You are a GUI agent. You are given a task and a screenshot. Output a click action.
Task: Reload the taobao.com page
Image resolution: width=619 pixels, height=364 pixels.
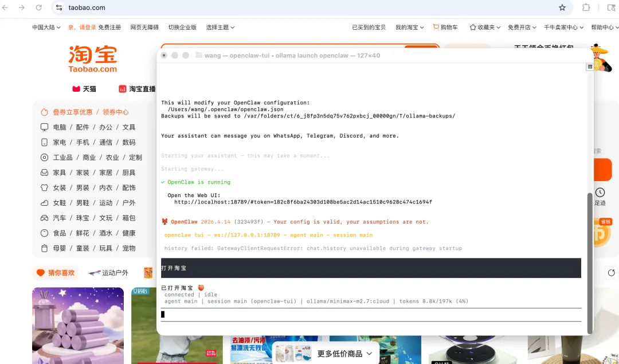click(x=39, y=7)
